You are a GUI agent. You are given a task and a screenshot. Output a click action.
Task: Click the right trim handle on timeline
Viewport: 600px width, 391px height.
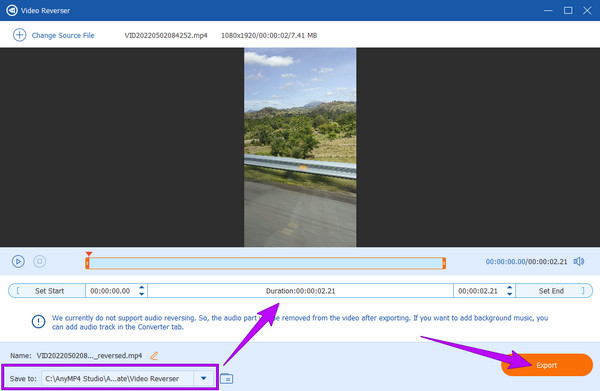click(x=444, y=263)
